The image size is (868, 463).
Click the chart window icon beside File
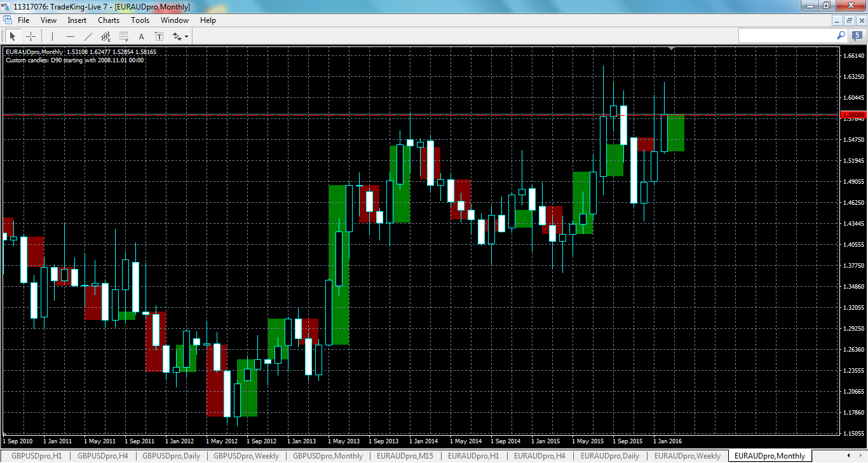(7, 20)
